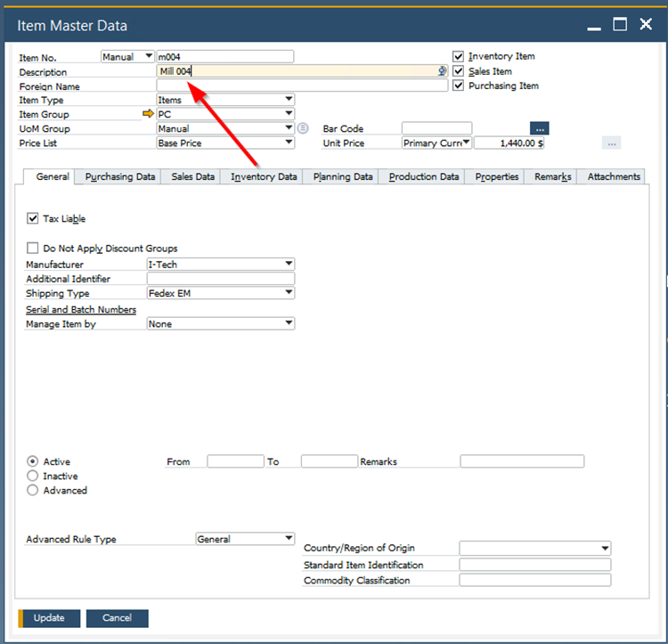
Task: Click the To date field
Action: pos(329,461)
